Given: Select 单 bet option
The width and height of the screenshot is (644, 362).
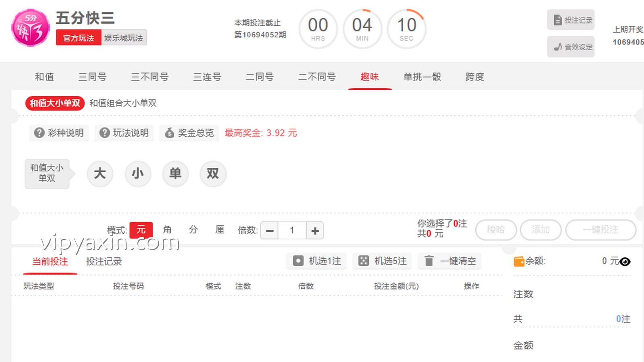Looking at the screenshot, I should (175, 174).
